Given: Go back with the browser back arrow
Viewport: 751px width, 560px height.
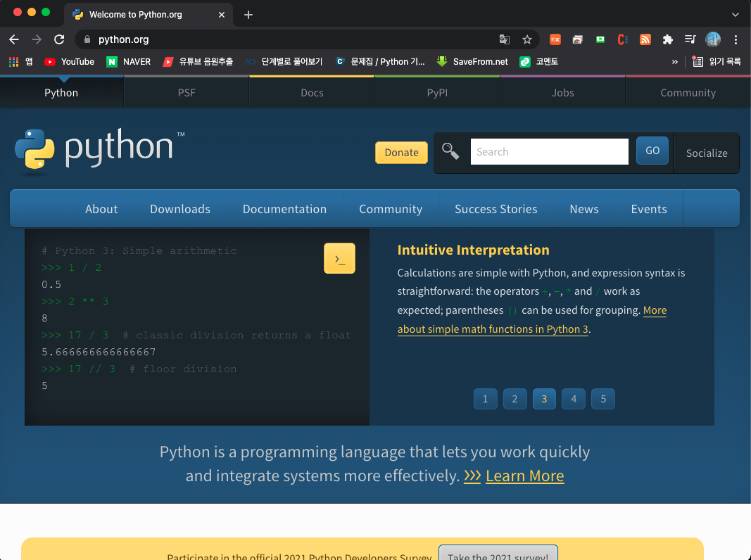Looking at the screenshot, I should coord(14,39).
